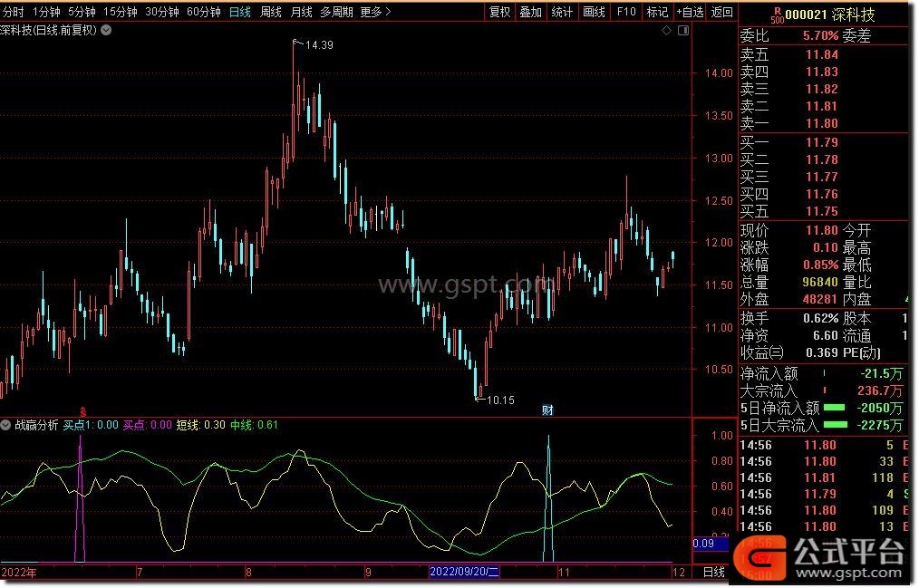Viewport: 919px width, 588px height.
Task: Click the 卖五 price 11.84
Action: (822, 54)
